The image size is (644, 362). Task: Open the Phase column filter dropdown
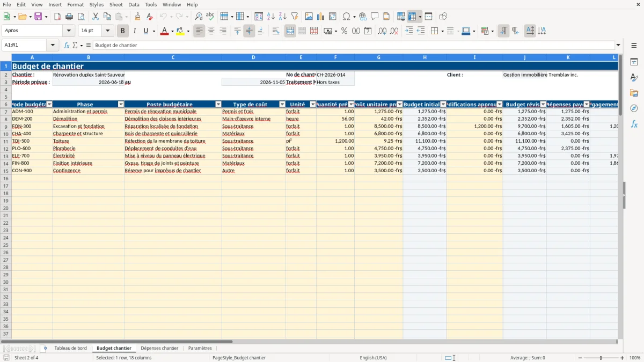[x=121, y=104]
